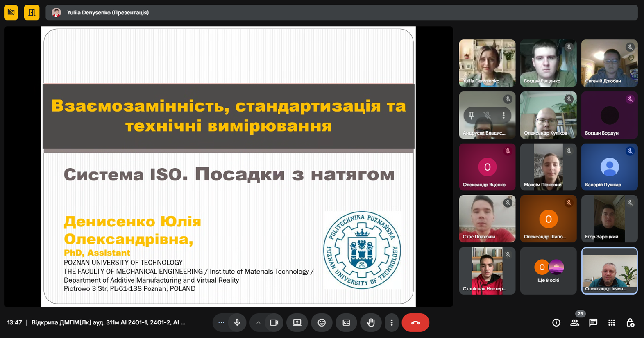Present your screen using the share button
The image size is (644, 338).
coord(297,323)
